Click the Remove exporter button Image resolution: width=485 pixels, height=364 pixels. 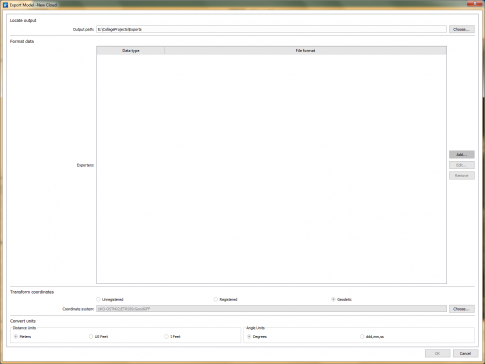(x=462, y=175)
